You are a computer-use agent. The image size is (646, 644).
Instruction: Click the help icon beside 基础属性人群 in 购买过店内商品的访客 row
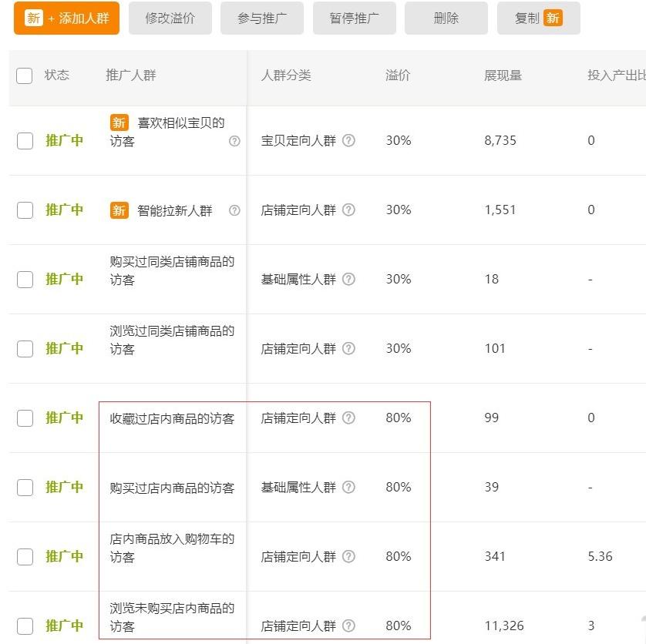click(348, 487)
